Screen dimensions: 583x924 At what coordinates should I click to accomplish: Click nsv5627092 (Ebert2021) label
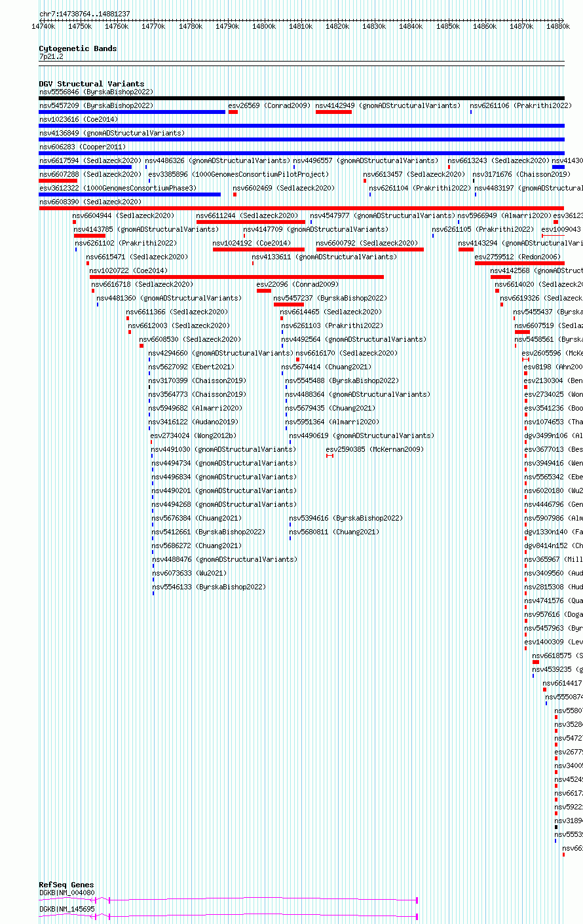pyautogui.click(x=191, y=367)
